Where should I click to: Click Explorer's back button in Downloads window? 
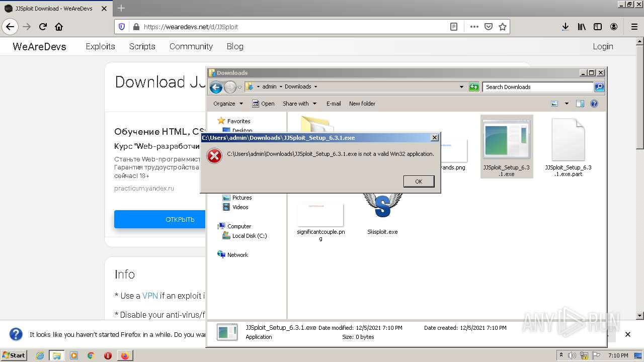[216, 87]
